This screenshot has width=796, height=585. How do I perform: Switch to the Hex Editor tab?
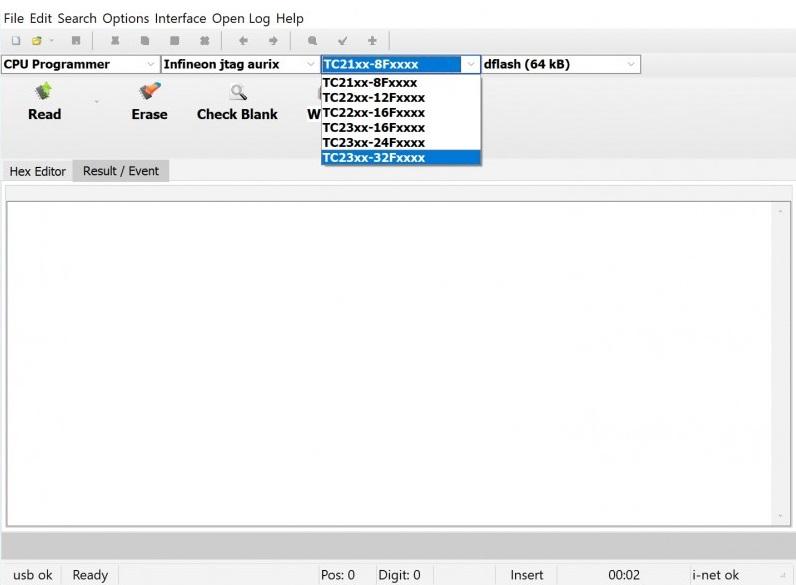pyautogui.click(x=38, y=172)
